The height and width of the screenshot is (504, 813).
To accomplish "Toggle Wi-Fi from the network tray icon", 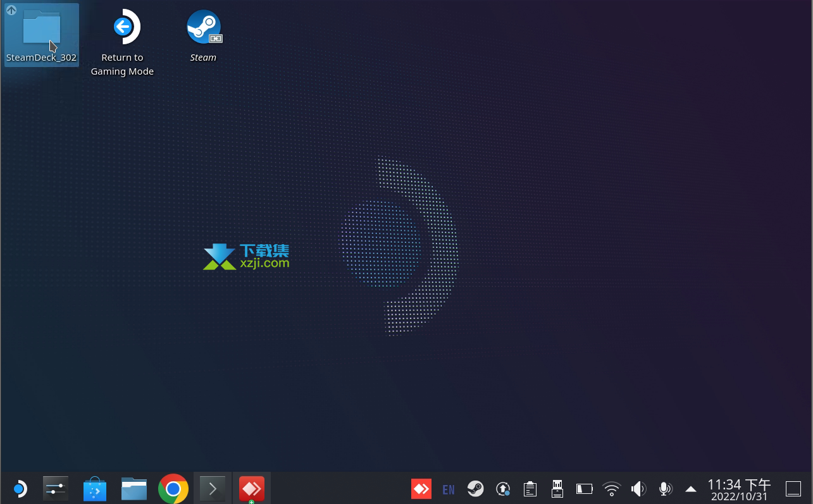I will pos(611,489).
